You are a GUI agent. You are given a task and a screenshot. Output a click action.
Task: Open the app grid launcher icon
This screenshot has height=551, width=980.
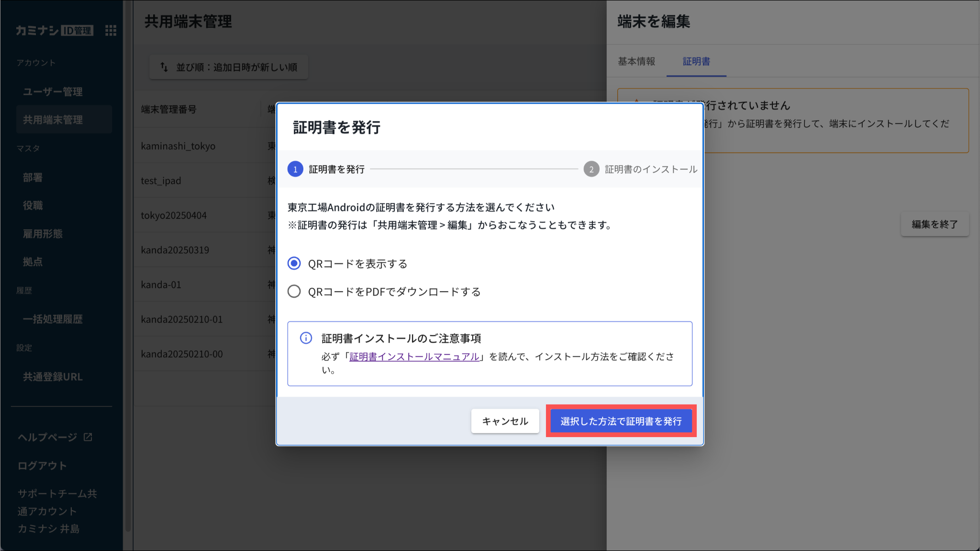coord(111,31)
